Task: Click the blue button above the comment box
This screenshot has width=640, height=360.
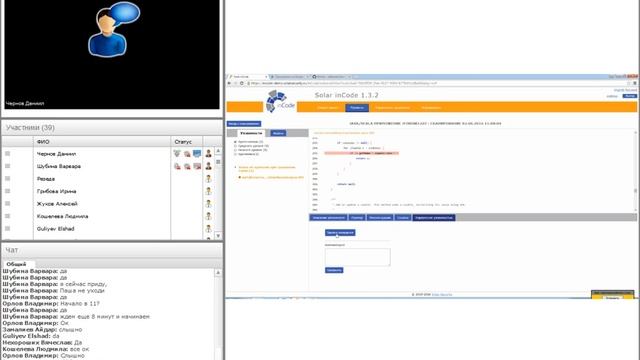Action: click(340, 233)
